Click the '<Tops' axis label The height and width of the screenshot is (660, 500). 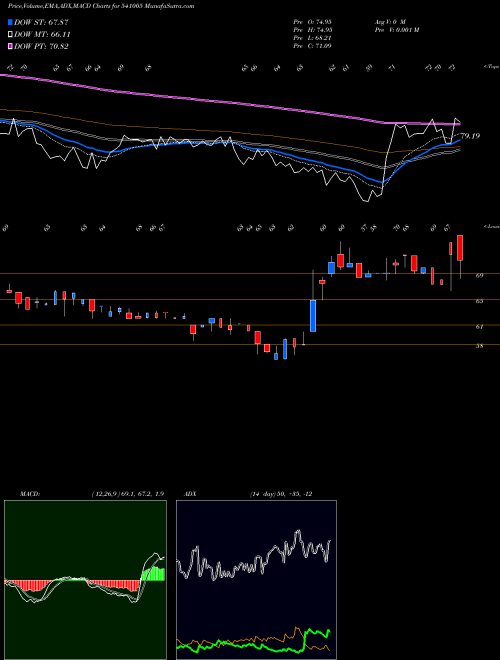coord(491,67)
